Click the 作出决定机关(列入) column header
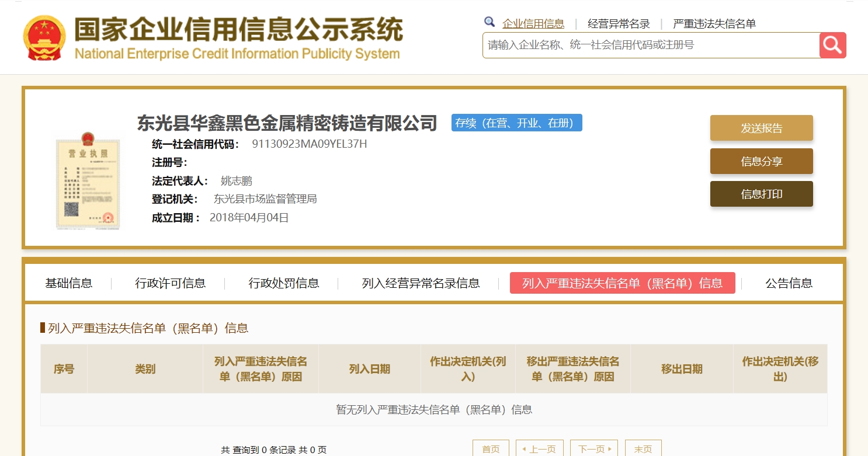 coord(468,369)
